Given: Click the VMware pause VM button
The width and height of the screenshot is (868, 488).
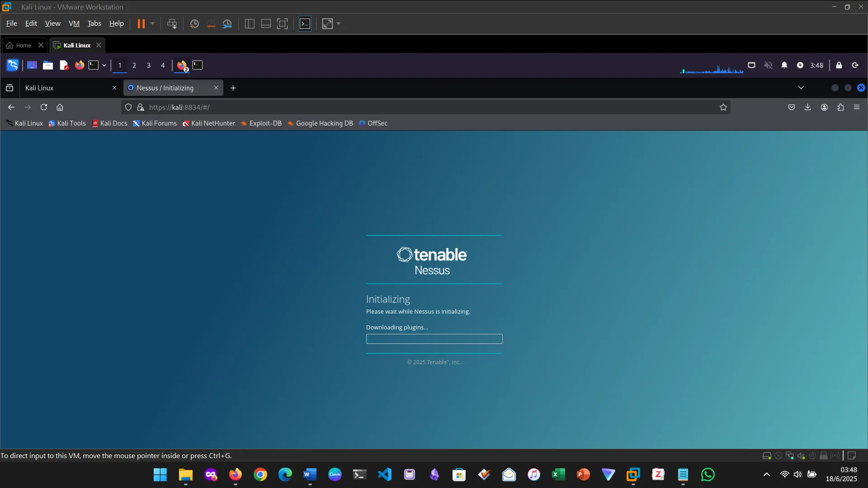Looking at the screenshot, I should tap(141, 23).
